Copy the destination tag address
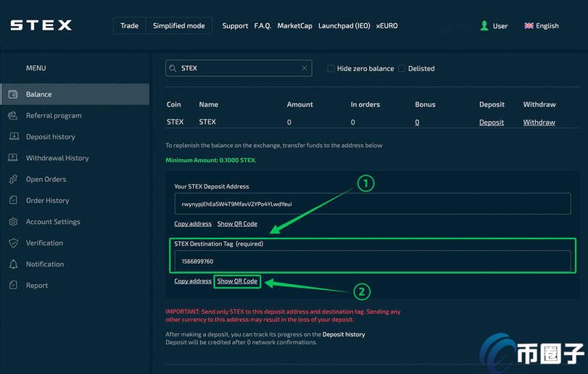 [193, 281]
